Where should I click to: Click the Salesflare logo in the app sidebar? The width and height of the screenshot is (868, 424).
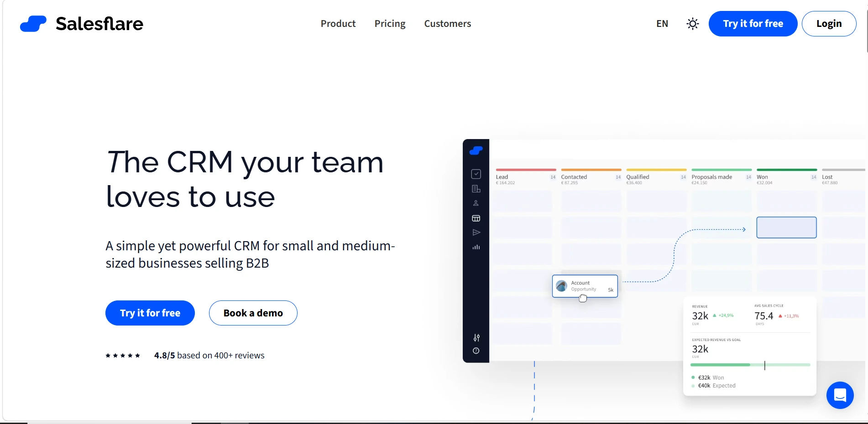pos(476,150)
